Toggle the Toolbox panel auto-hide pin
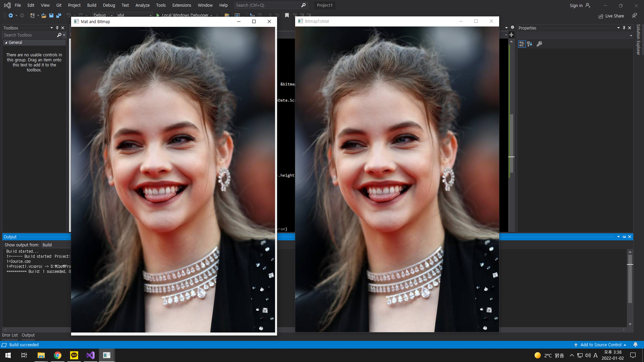The height and width of the screenshot is (362, 644). click(x=57, y=28)
